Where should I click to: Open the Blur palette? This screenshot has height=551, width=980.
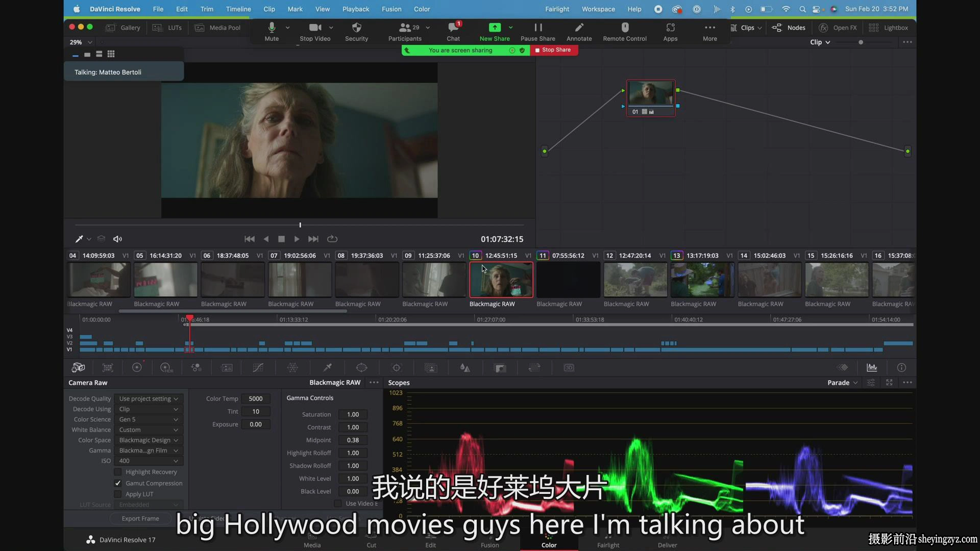(x=465, y=367)
